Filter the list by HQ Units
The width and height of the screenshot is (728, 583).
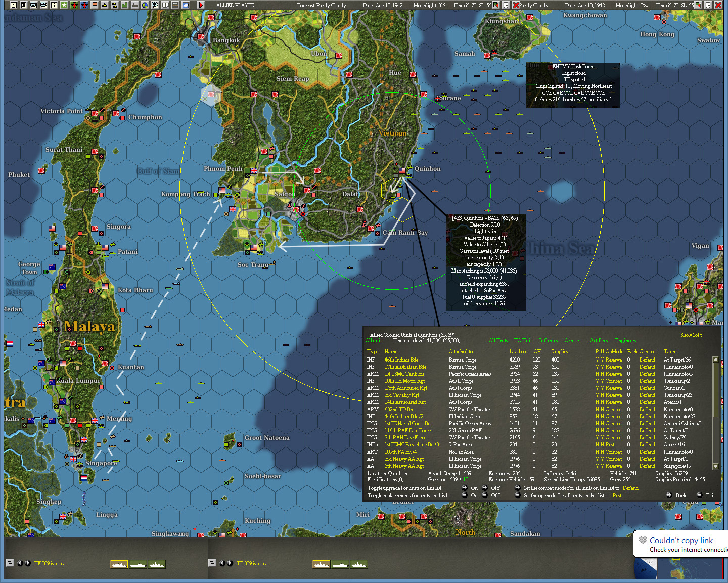pyautogui.click(x=524, y=341)
